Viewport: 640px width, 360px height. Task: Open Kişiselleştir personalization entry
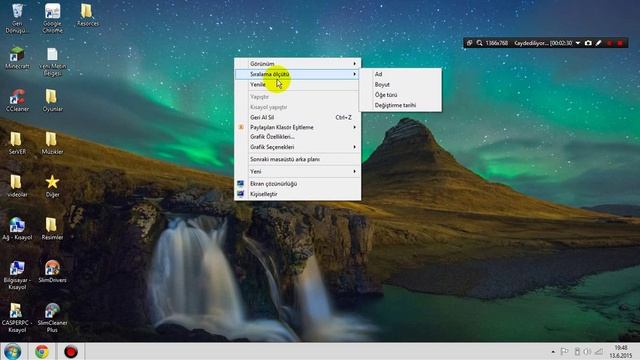point(298,194)
